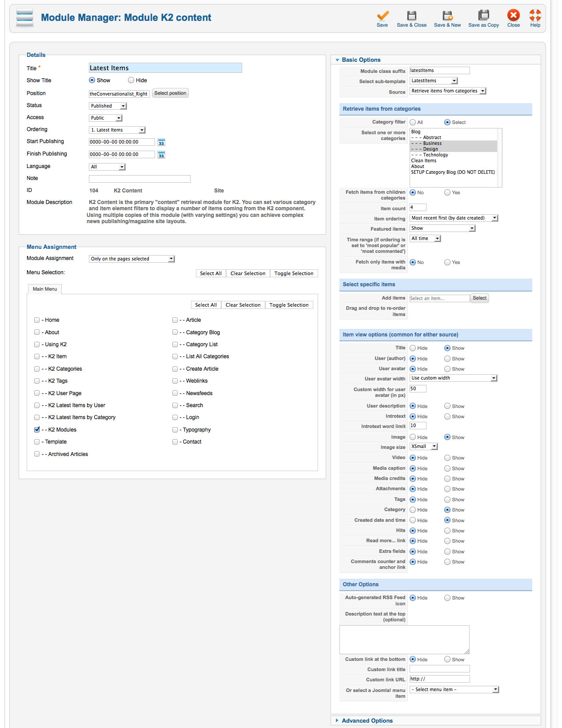Image resolution: width=562 pixels, height=728 pixels.
Task: Click the Note input field
Action: (x=140, y=179)
